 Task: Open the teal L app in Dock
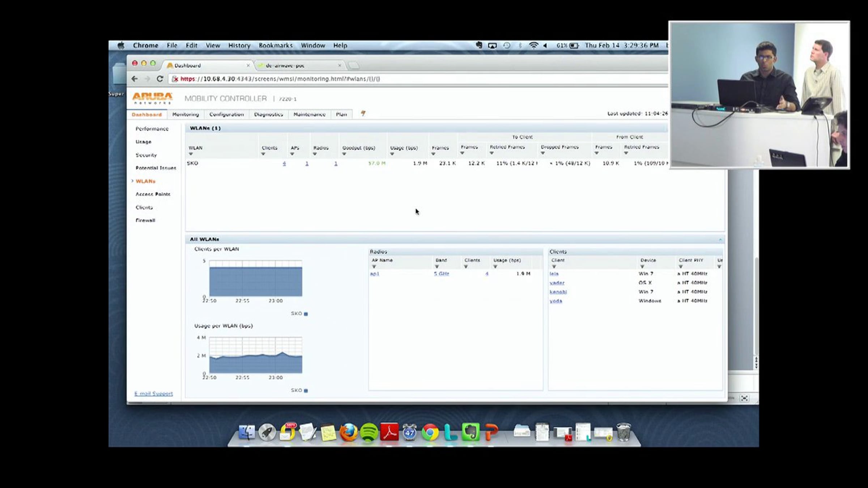(450, 432)
